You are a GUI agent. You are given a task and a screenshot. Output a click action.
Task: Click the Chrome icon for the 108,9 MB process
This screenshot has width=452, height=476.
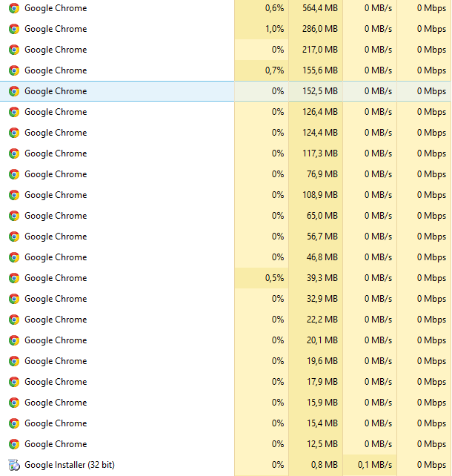point(14,195)
